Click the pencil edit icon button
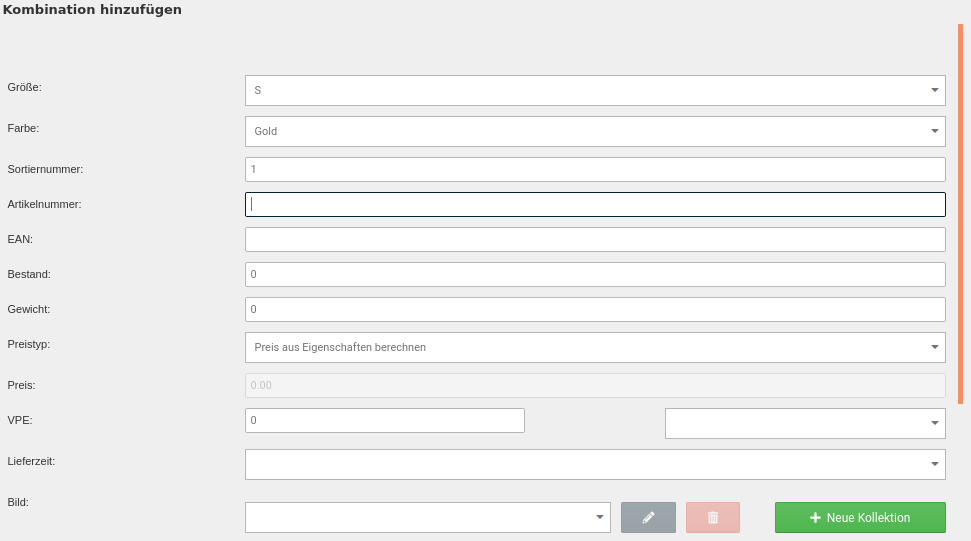971x541 pixels. point(648,517)
